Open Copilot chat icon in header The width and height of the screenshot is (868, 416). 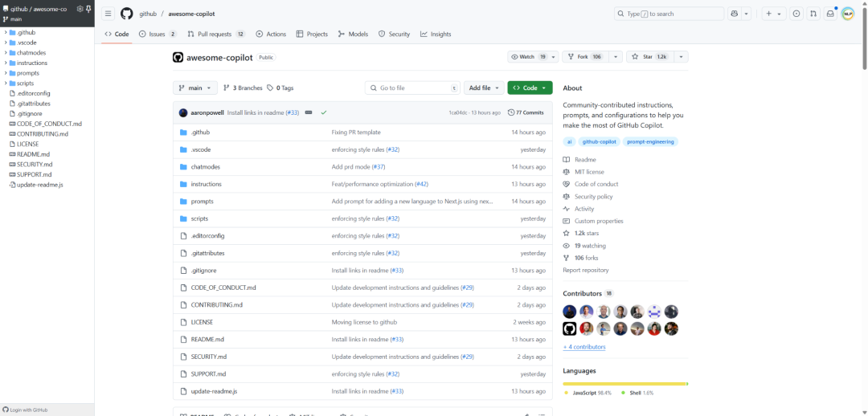(735, 14)
